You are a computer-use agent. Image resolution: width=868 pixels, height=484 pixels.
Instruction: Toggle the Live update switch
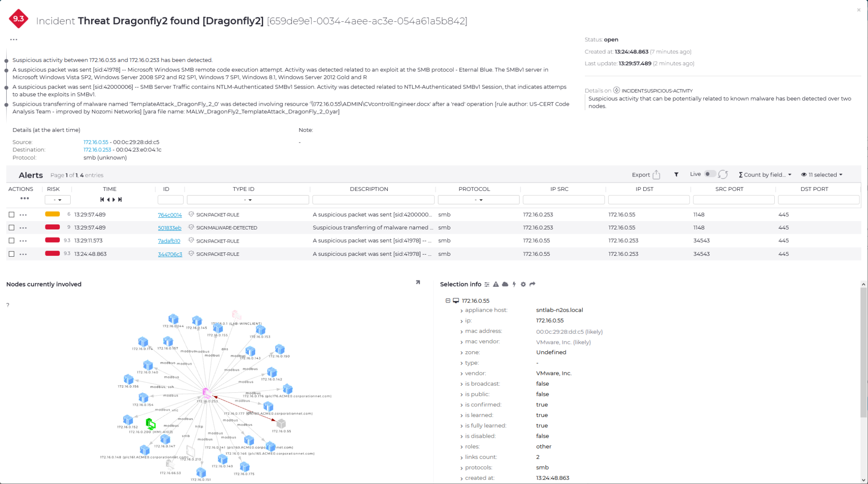pyautogui.click(x=709, y=174)
